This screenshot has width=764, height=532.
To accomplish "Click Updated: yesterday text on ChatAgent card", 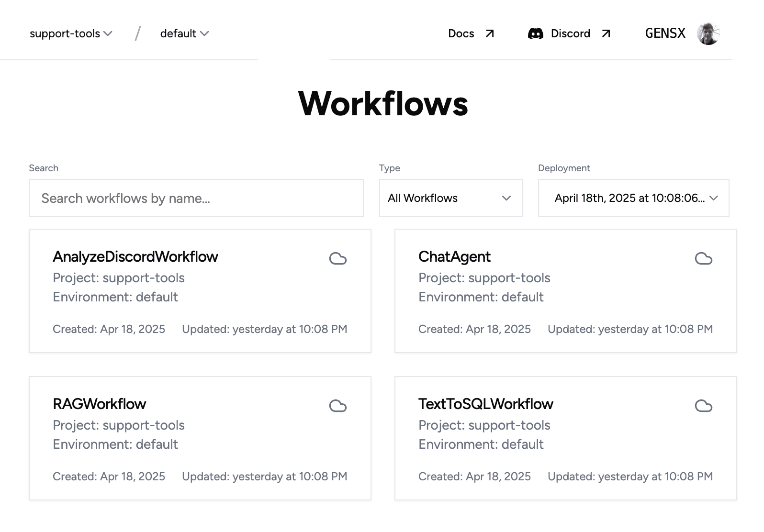I will (x=630, y=329).
